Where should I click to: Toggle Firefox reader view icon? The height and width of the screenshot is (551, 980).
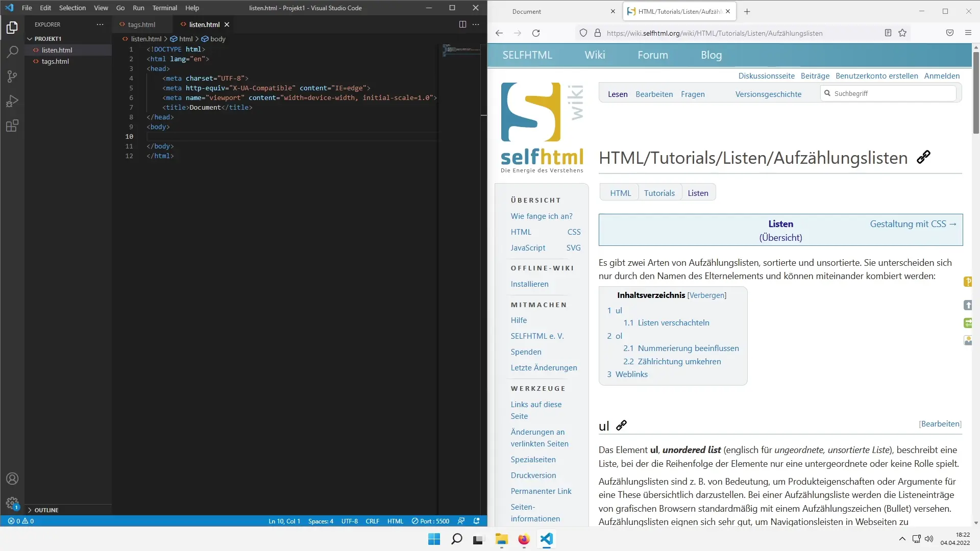coord(888,33)
